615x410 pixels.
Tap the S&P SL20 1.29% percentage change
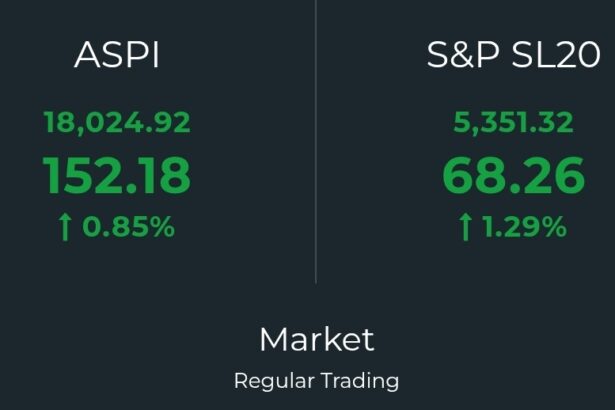click(524, 227)
